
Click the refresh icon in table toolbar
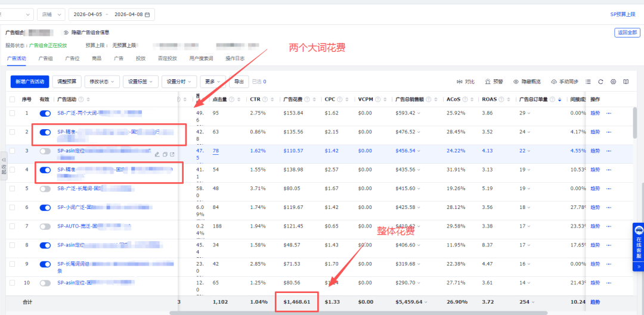[600, 82]
